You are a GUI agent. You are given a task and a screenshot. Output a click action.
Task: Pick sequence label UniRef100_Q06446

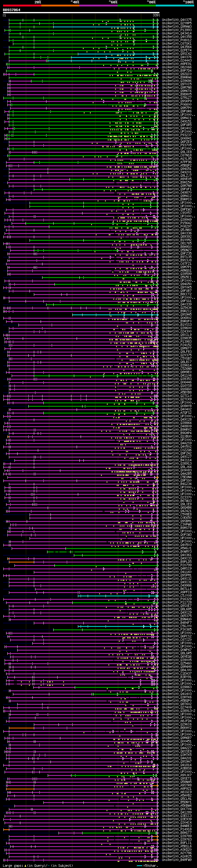pyautogui.click(x=177, y=382)
